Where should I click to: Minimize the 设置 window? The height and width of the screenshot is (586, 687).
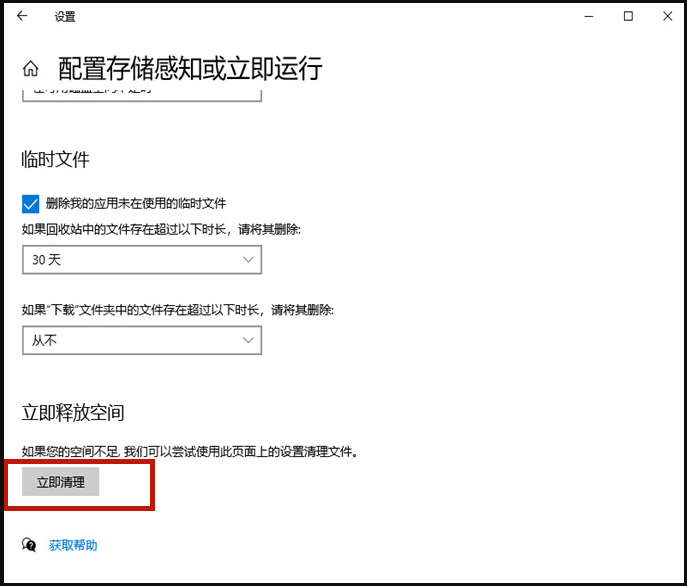583,16
